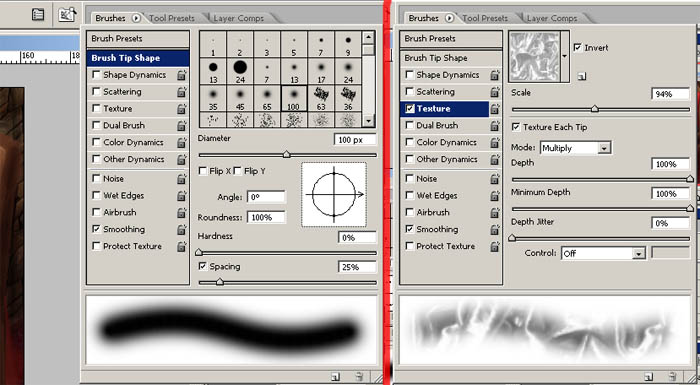Click the Scale slider handle
The width and height of the screenshot is (700, 385).
[x=594, y=109]
